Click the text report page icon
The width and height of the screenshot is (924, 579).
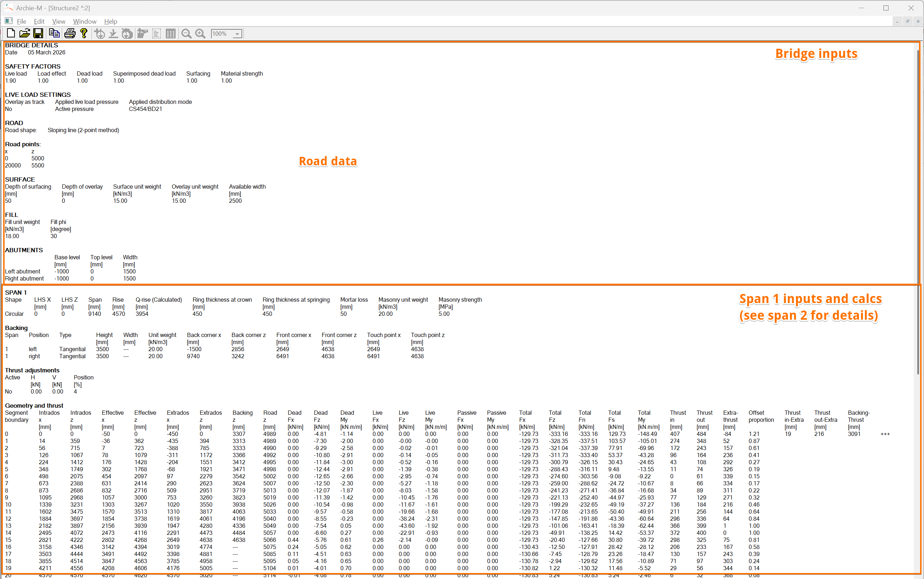(x=156, y=34)
